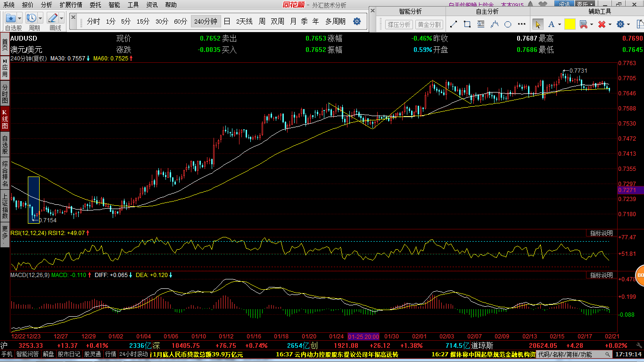This screenshot has width=644, height=362.
Task: Click the 黄金分割 button
Action: coord(429,25)
